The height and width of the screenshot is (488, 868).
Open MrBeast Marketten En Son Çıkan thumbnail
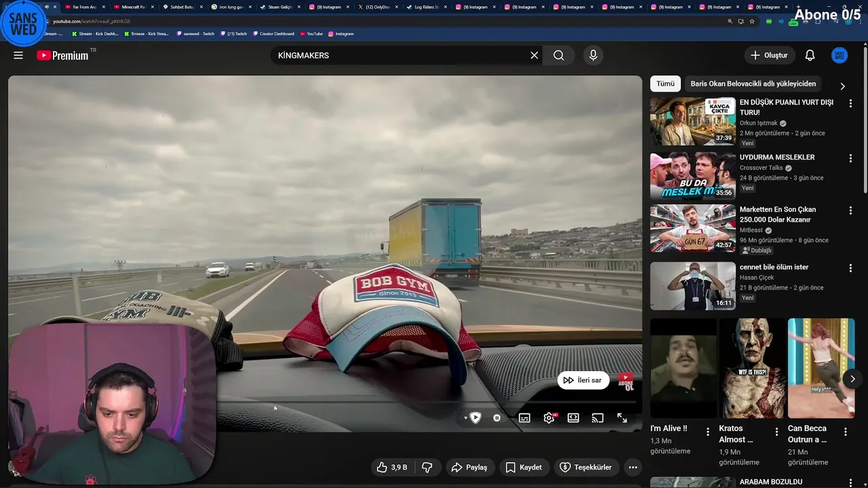(692, 229)
